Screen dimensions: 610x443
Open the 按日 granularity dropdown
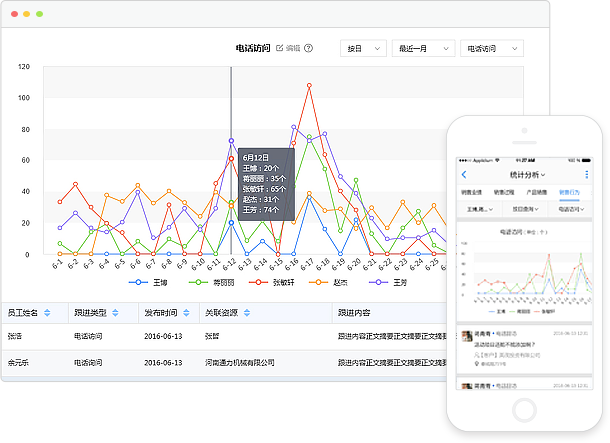click(x=363, y=48)
